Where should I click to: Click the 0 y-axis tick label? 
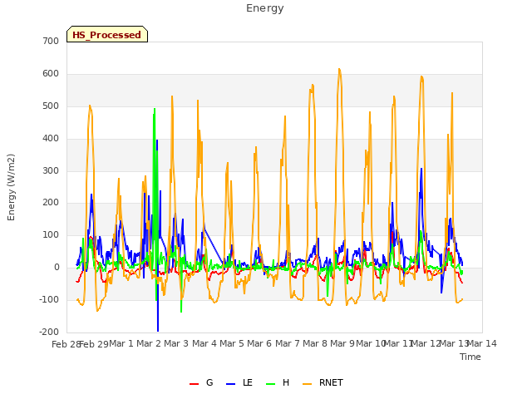pos(57,268)
